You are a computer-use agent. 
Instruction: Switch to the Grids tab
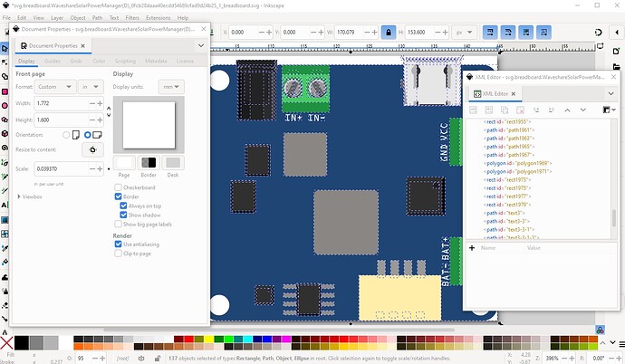76,61
